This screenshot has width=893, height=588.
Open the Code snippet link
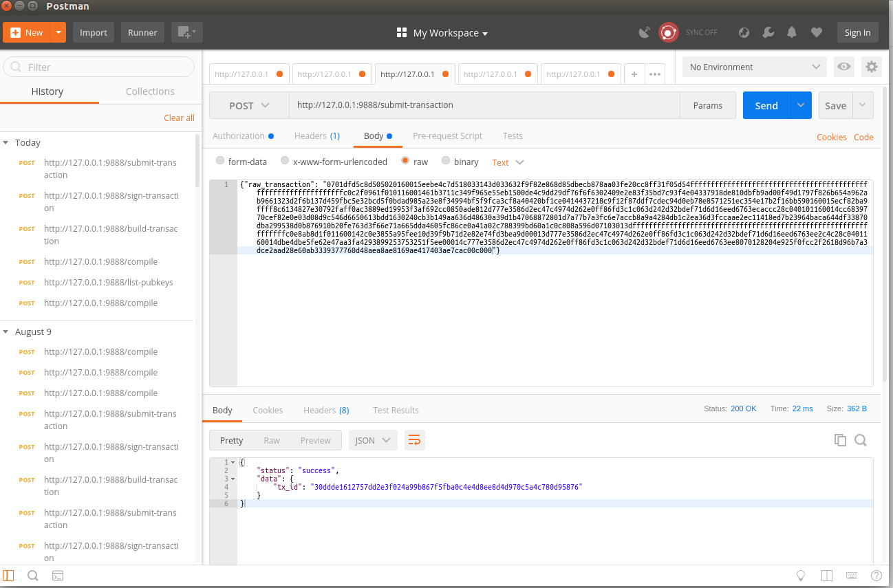point(863,137)
